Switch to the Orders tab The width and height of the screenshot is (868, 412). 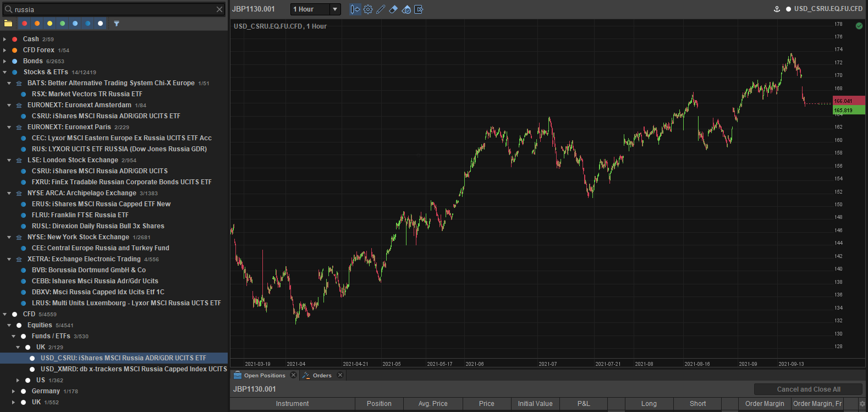(322, 376)
